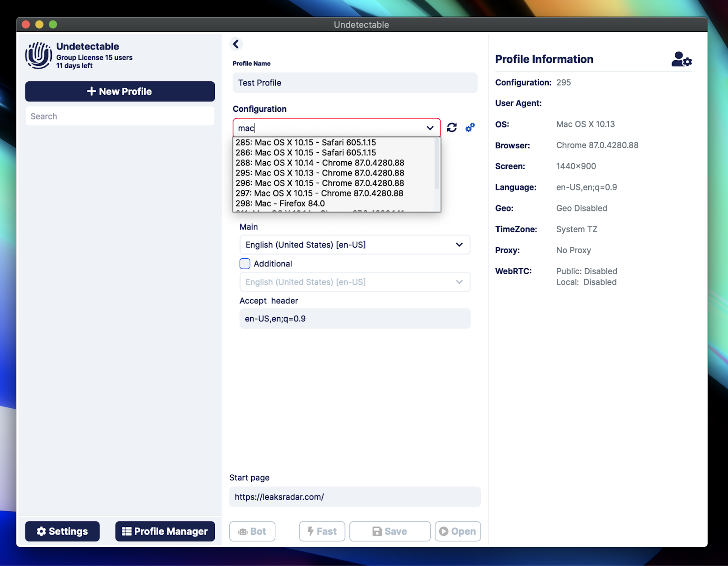Viewport: 728px width, 566px height.
Task: Click the Profile Name field
Action: point(355,83)
